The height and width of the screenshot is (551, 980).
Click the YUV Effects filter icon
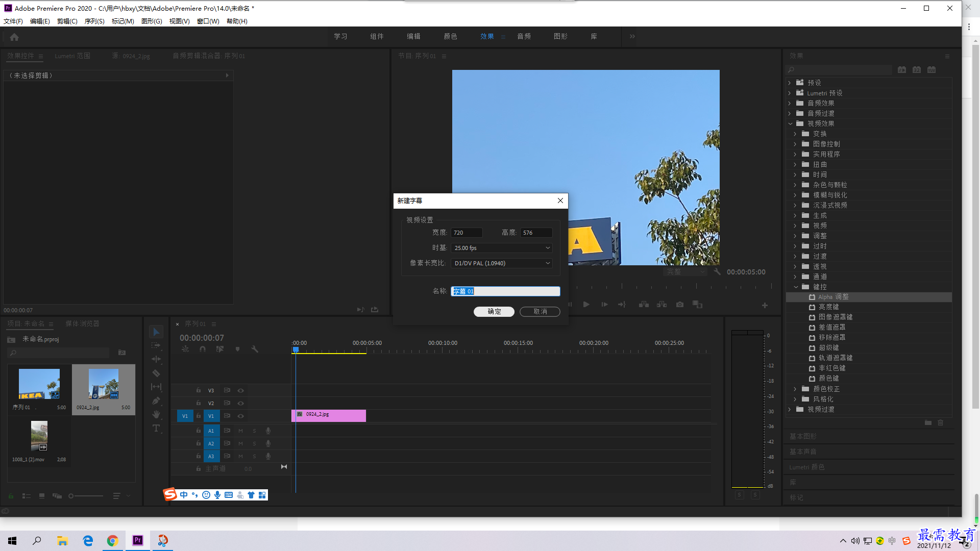(932, 69)
